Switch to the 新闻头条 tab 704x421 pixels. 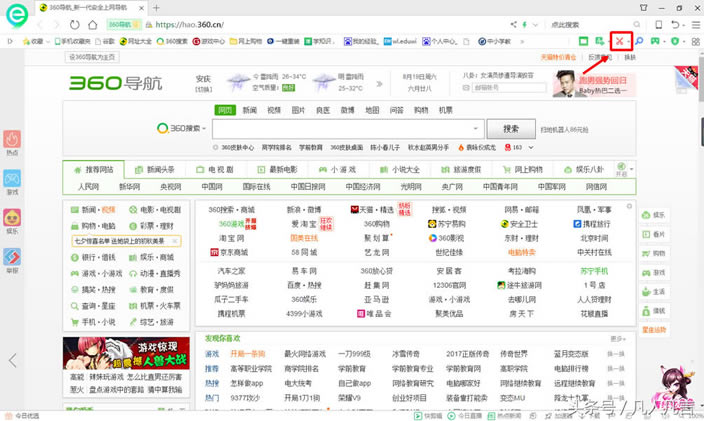pyautogui.click(x=160, y=170)
